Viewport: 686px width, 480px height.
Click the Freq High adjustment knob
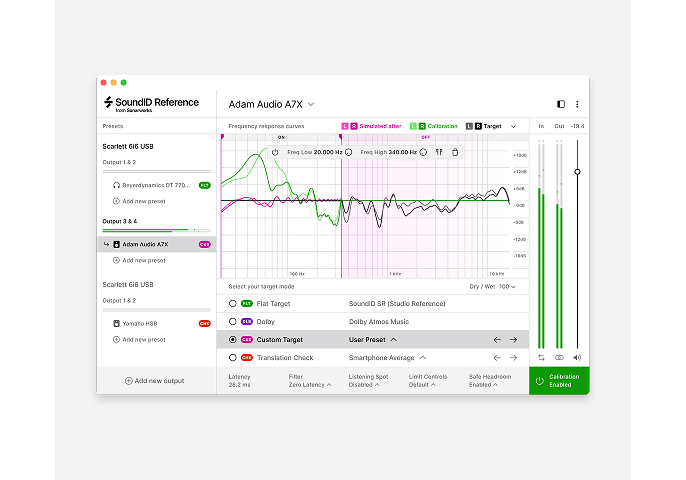[x=423, y=152]
